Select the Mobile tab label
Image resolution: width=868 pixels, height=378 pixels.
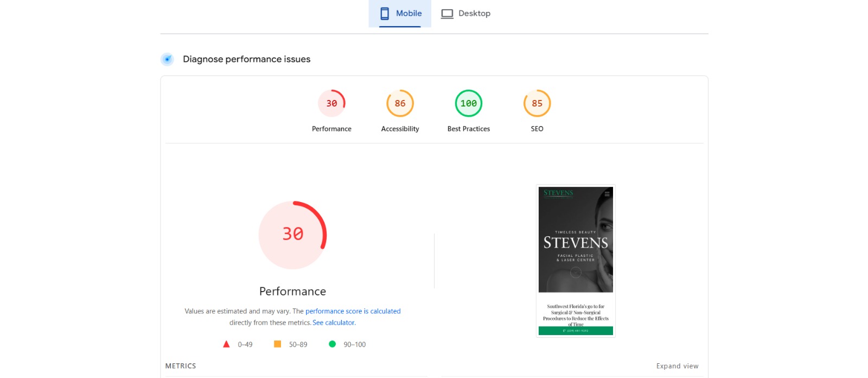(x=409, y=14)
